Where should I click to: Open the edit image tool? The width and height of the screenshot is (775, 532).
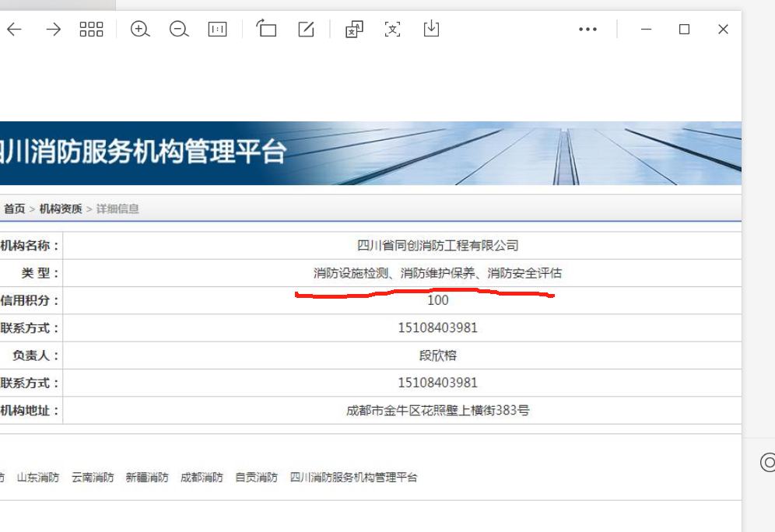coord(307,29)
